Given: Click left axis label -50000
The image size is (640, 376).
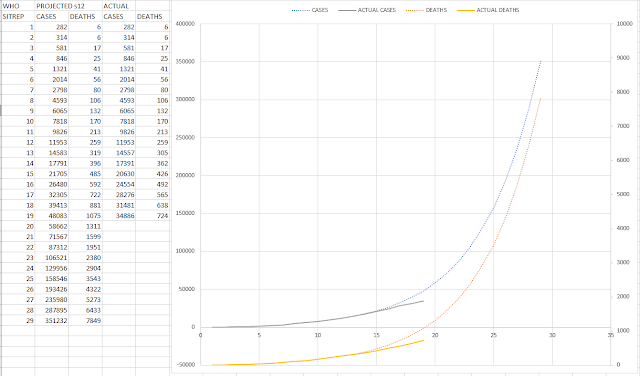Looking at the screenshot, I should click(186, 365).
